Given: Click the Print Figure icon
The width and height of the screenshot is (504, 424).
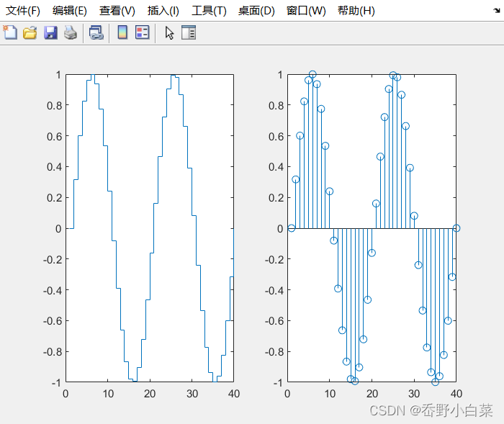Looking at the screenshot, I should pyautogui.click(x=71, y=33).
